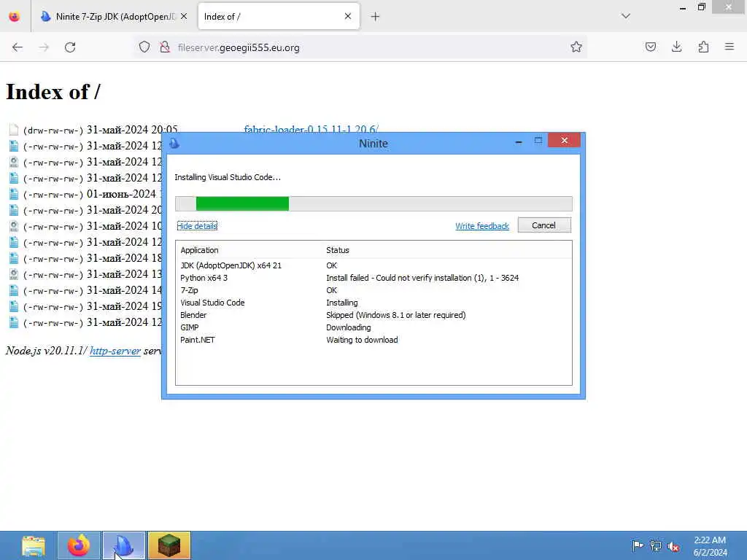Select the Python x64 3 row
Viewport: 747px width, 560px height.
coord(373,278)
